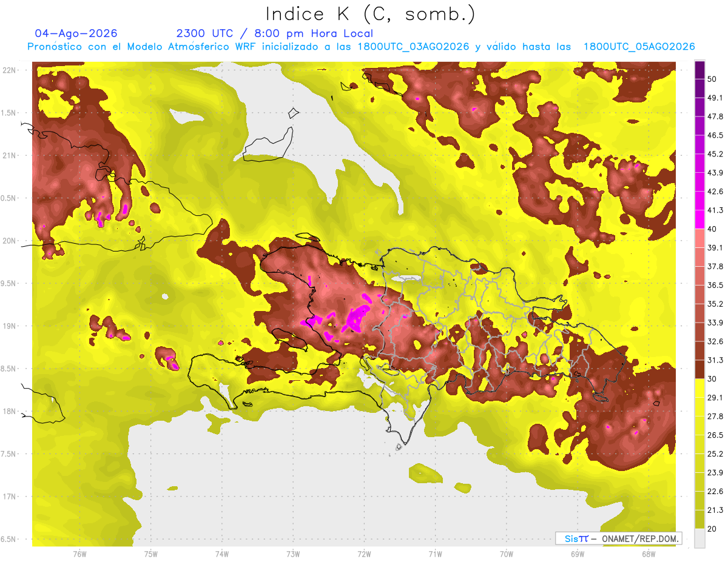
Task: Click the longitude axis label "72W"
Action: (x=364, y=554)
